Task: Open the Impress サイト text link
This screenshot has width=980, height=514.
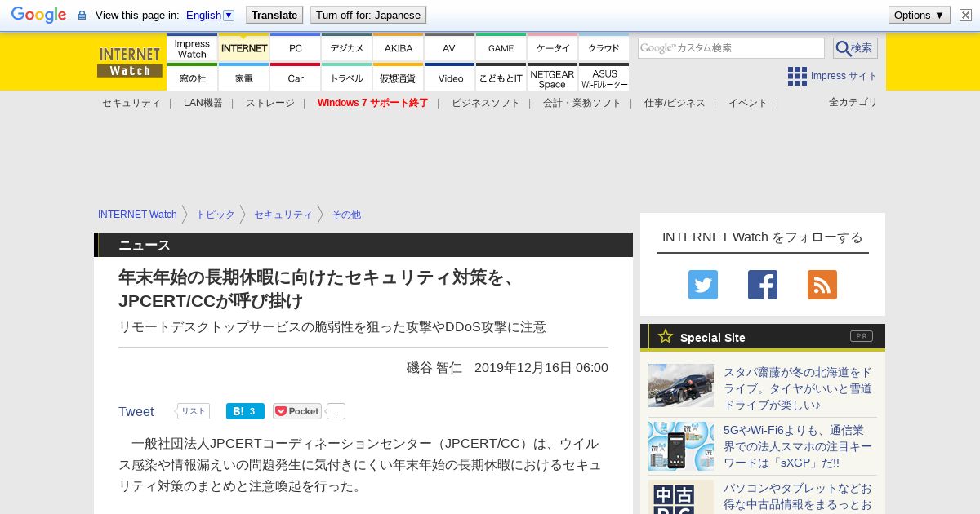Action: pos(844,76)
